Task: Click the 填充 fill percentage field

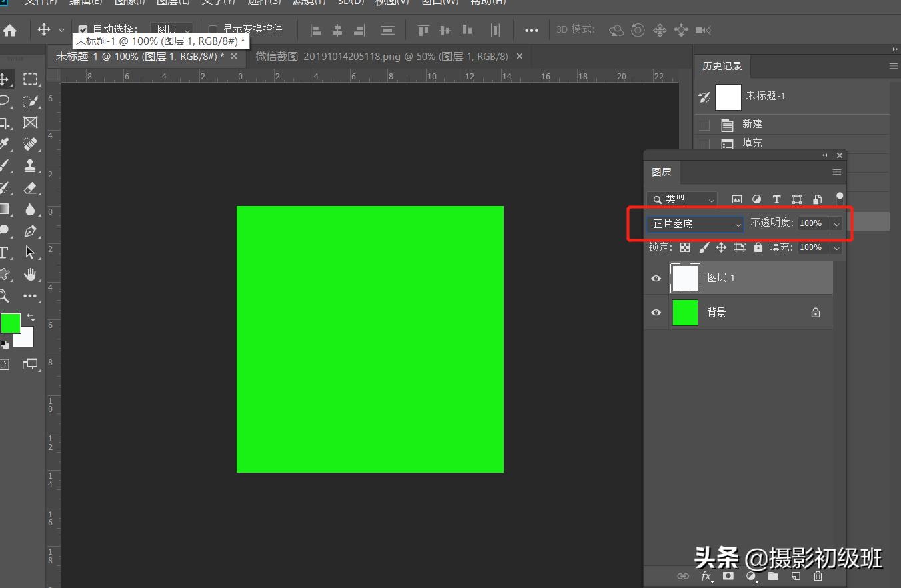Action: coord(811,247)
